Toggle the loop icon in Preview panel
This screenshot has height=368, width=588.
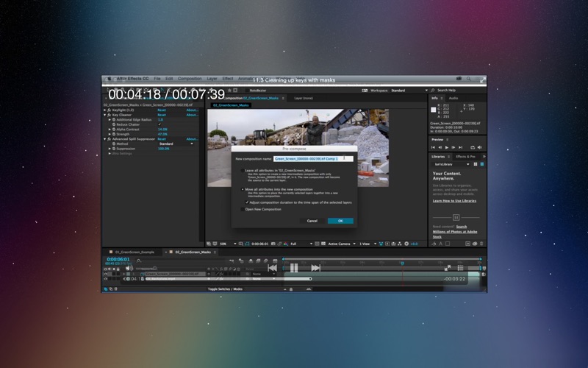[473, 148]
